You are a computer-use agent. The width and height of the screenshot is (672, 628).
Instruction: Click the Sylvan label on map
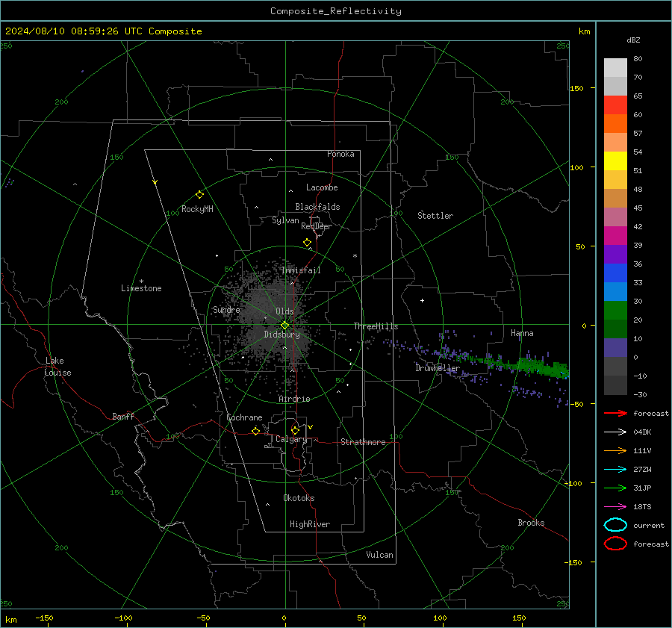click(x=285, y=220)
